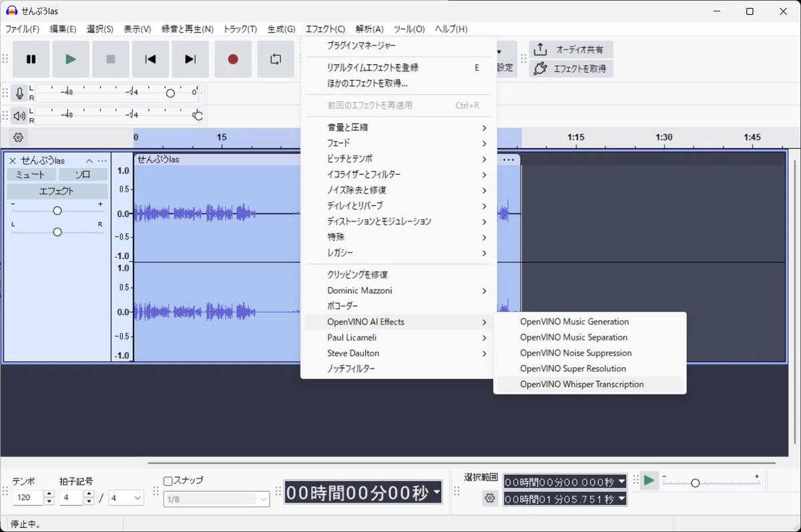The image size is (801, 532).
Task: Open the track エフェクト panel button
Action: 57,191
